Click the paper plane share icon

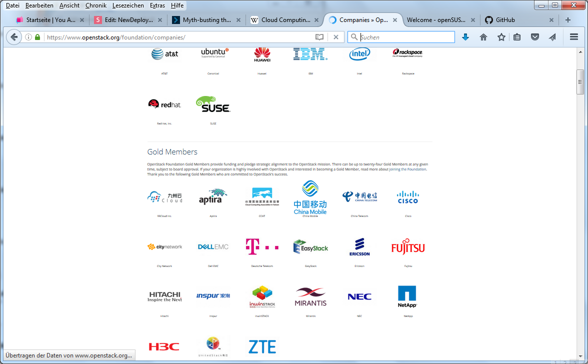(552, 37)
